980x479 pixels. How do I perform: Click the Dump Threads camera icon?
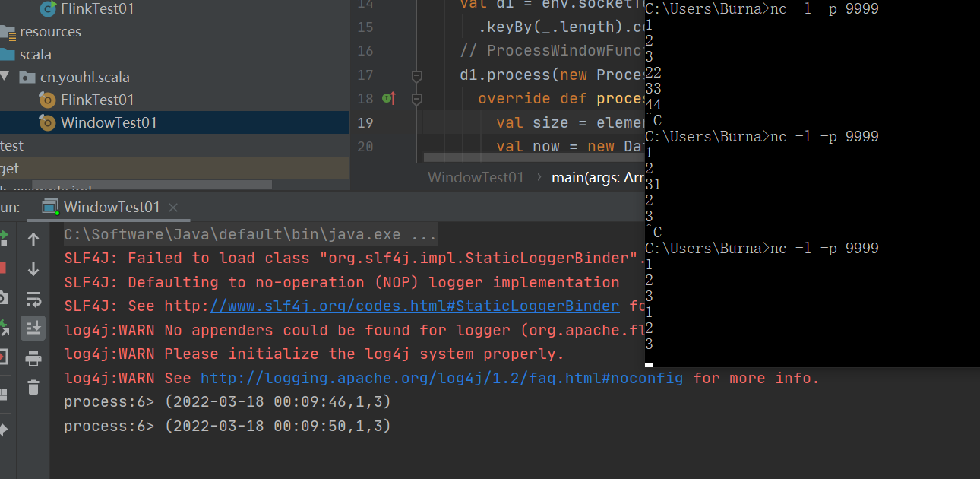[3, 297]
